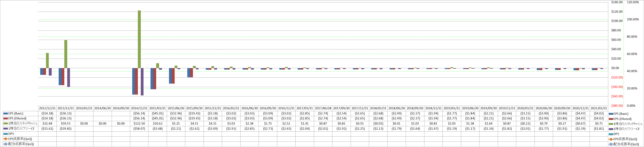Click the green net cash bar for 2015/03/31
The height and width of the screenshot is (147, 644).
pos(158,66)
